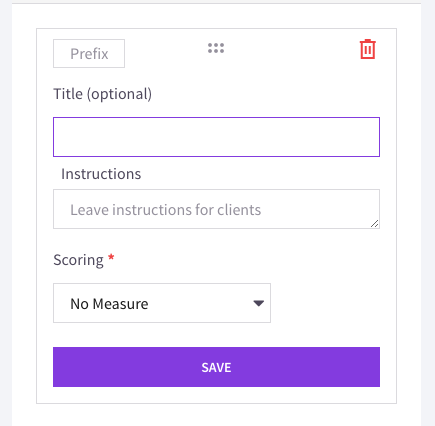This screenshot has height=426, width=435.
Task: Click into the Instructions textarea
Action: pos(216,209)
